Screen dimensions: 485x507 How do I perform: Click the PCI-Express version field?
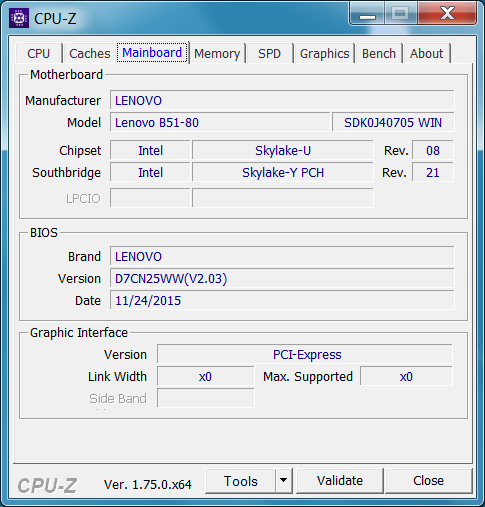305,354
